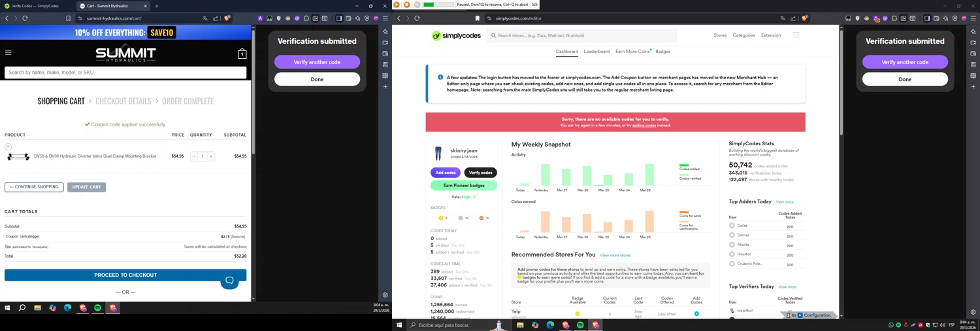Click the left cart page scrollbar
Image resolution: width=980 pixels, height=331 pixels.
253,92
